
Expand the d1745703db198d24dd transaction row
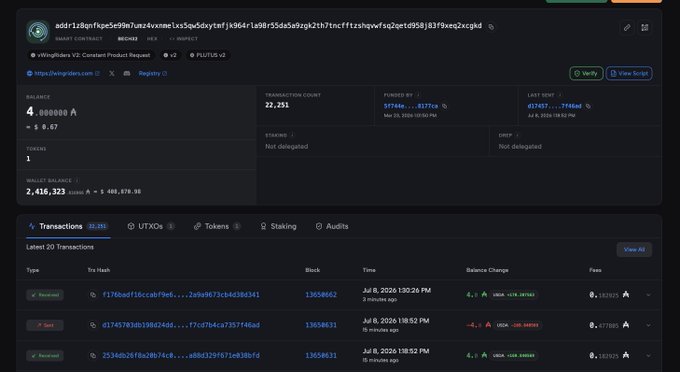(x=648, y=325)
